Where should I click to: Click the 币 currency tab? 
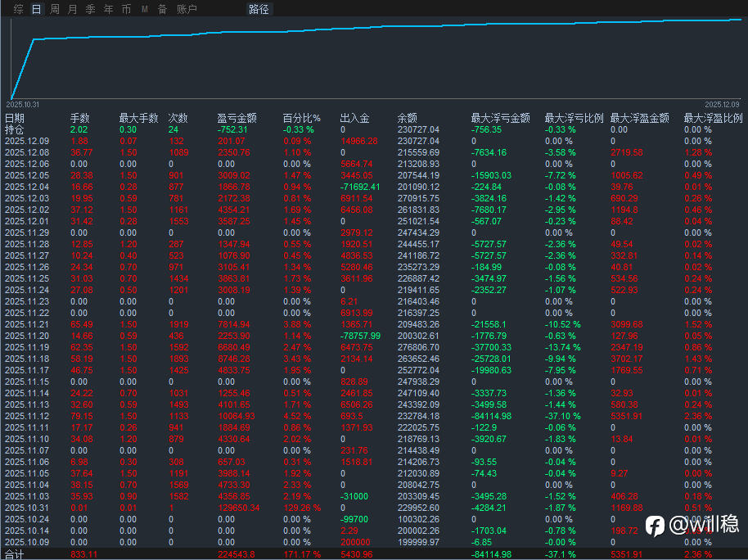(x=125, y=10)
